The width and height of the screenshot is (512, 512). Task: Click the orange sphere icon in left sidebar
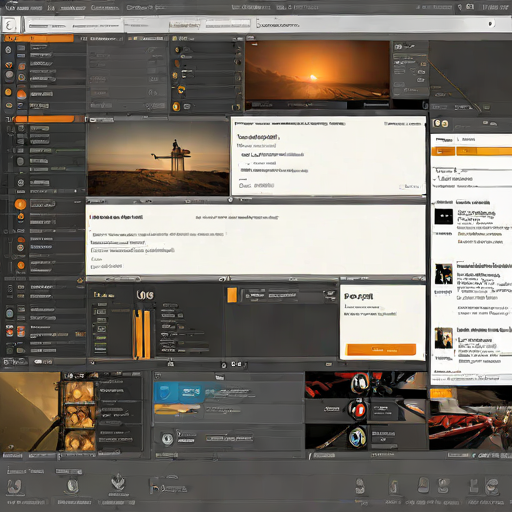(22, 95)
